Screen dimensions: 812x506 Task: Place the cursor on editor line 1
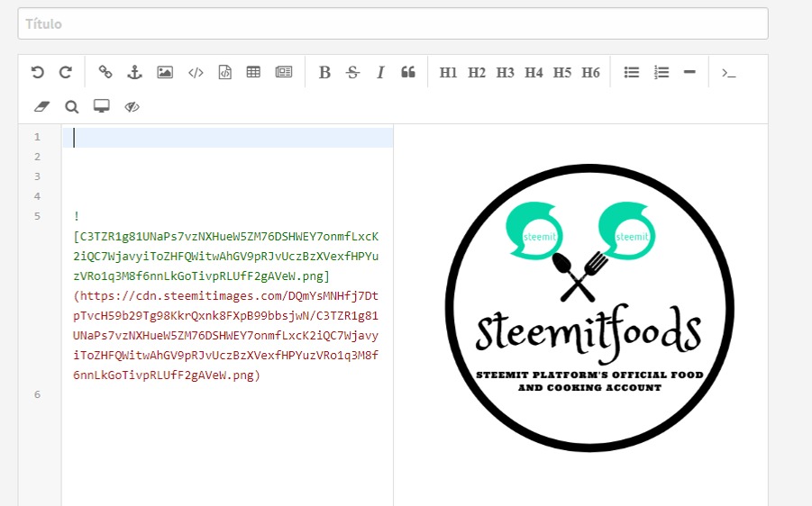[228, 137]
